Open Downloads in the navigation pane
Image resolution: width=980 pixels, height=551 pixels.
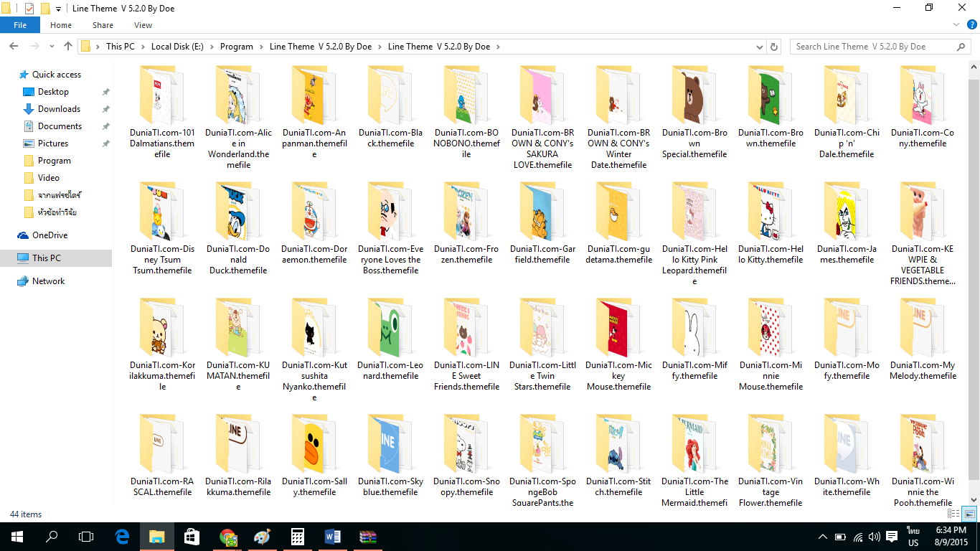coord(59,109)
